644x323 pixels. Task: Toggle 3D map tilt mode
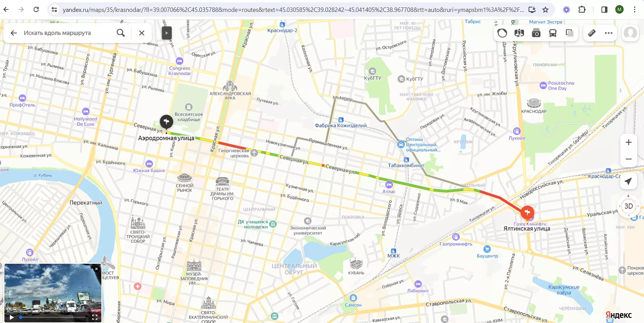click(628, 206)
